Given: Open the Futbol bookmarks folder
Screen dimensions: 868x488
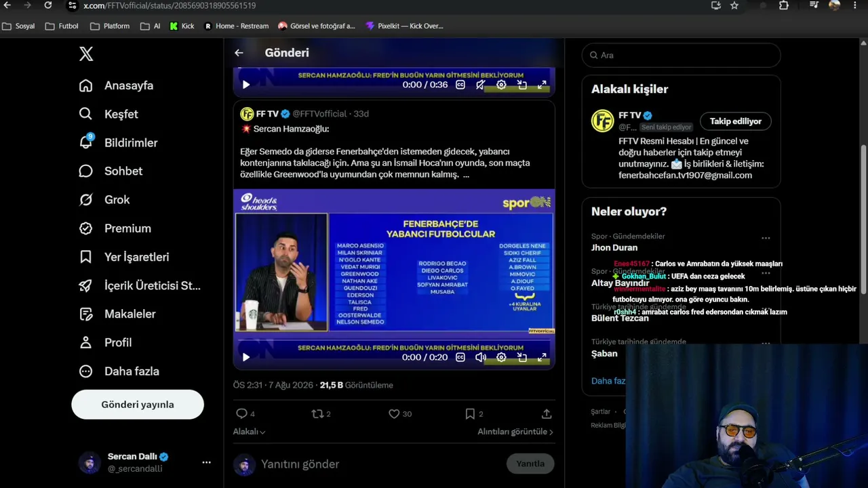Looking at the screenshot, I should (x=62, y=26).
